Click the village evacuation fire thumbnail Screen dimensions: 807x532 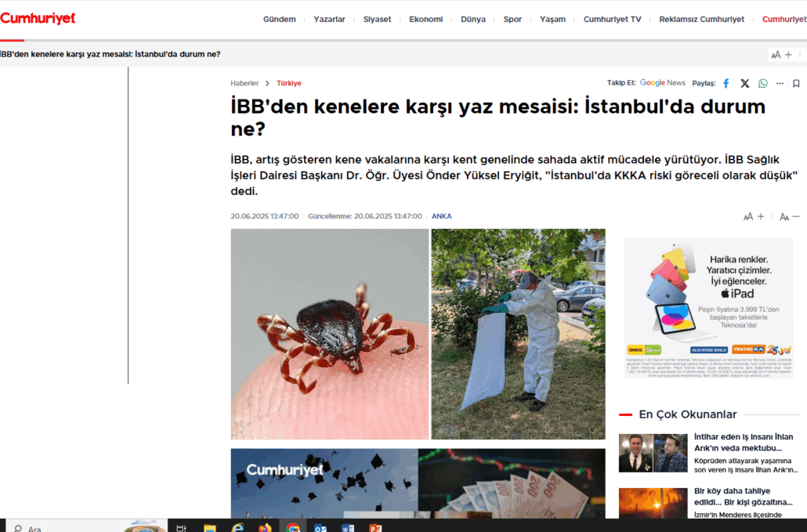(x=653, y=503)
